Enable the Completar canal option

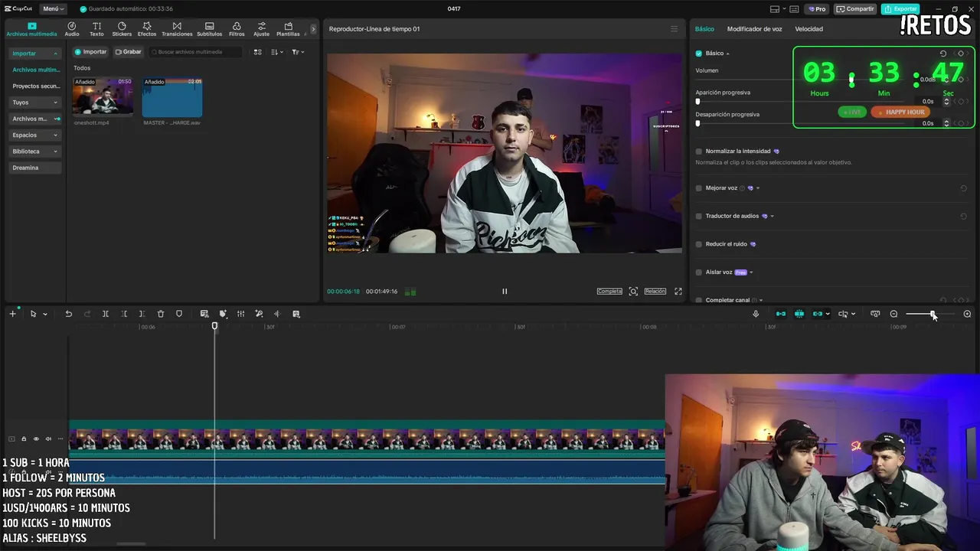pyautogui.click(x=699, y=300)
